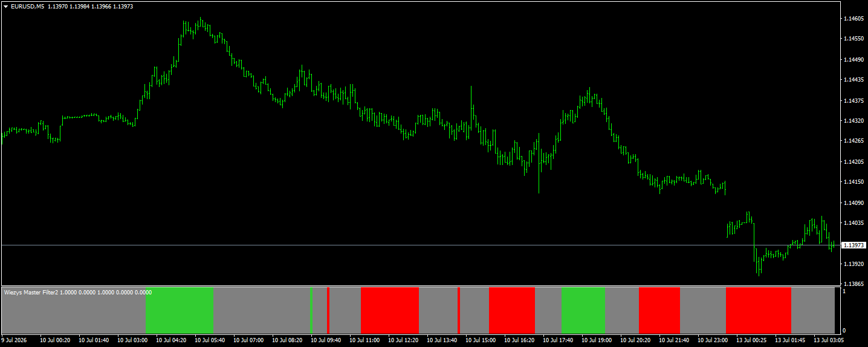Click the 1.14150 price axis label
The width and height of the screenshot is (868, 347).
coord(853,182)
